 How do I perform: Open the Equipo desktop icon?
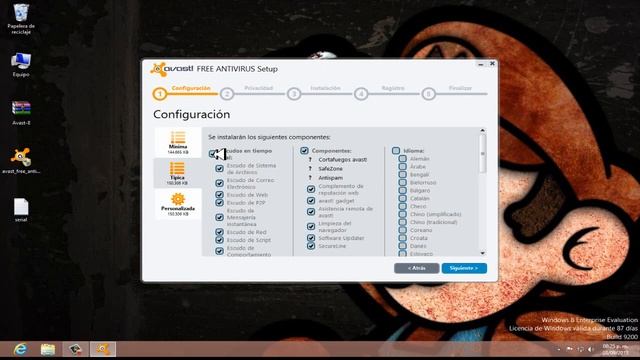pos(21,64)
